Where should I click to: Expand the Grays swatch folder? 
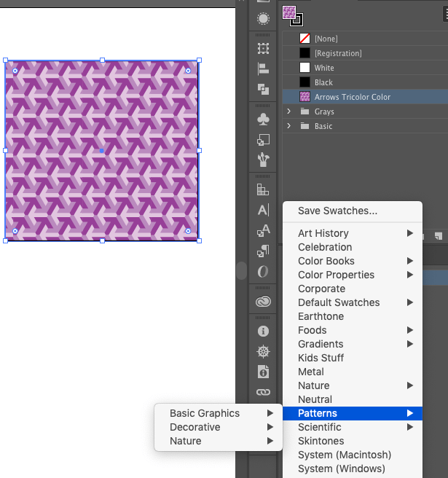[x=289, y=111]
